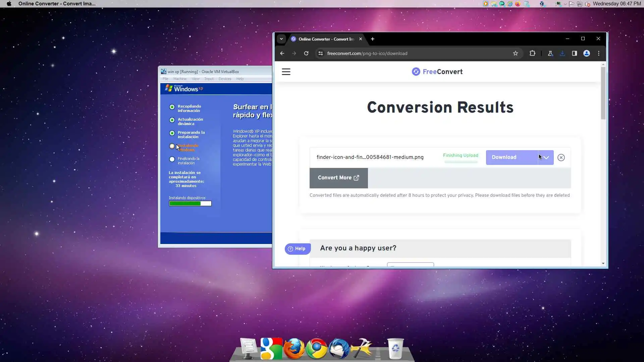Click the browser address bar URL
The image size is (644, 362).
point(367,53)
